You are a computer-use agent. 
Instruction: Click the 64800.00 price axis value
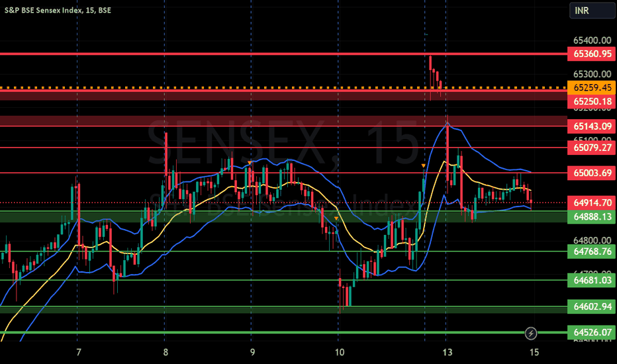[593, 240]
